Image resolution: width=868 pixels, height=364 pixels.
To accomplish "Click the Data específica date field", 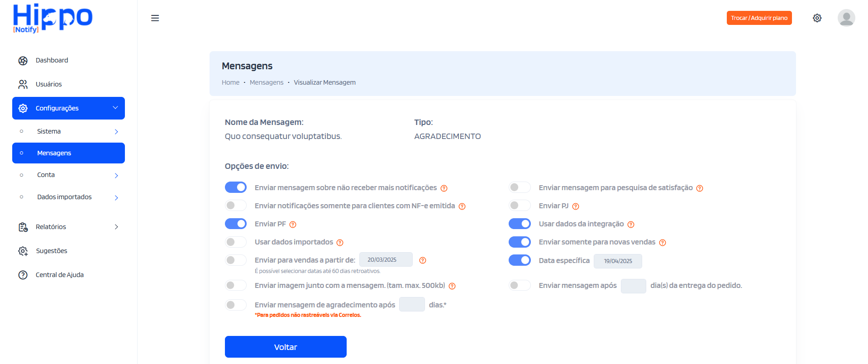I will pos(618,261).
